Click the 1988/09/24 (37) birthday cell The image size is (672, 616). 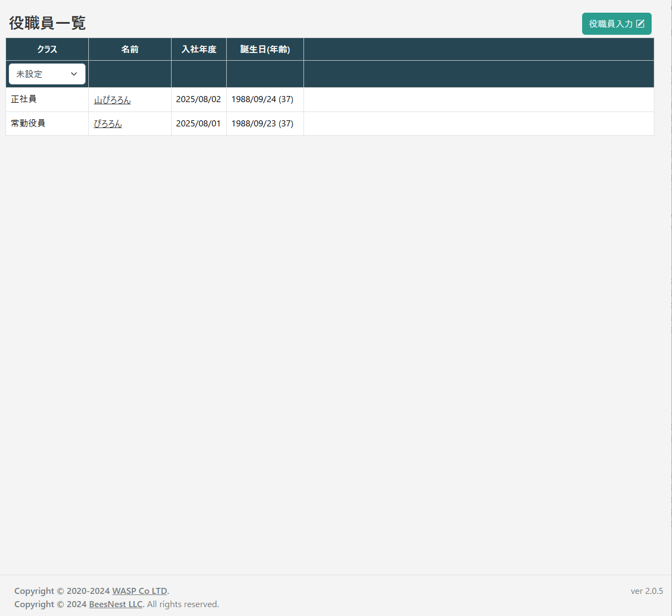(x=262, y=99)
